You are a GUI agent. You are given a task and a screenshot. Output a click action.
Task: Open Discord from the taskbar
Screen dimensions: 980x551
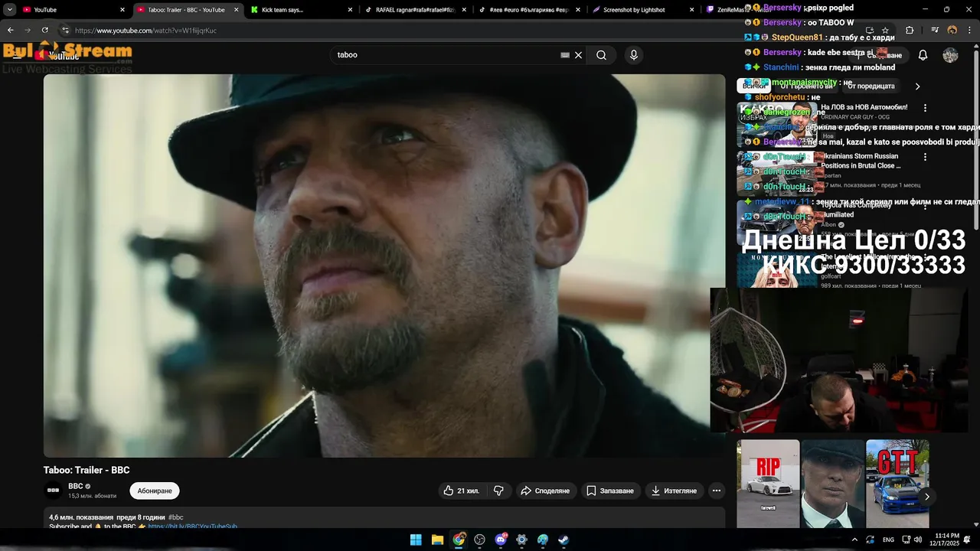(x=501, y=540)
